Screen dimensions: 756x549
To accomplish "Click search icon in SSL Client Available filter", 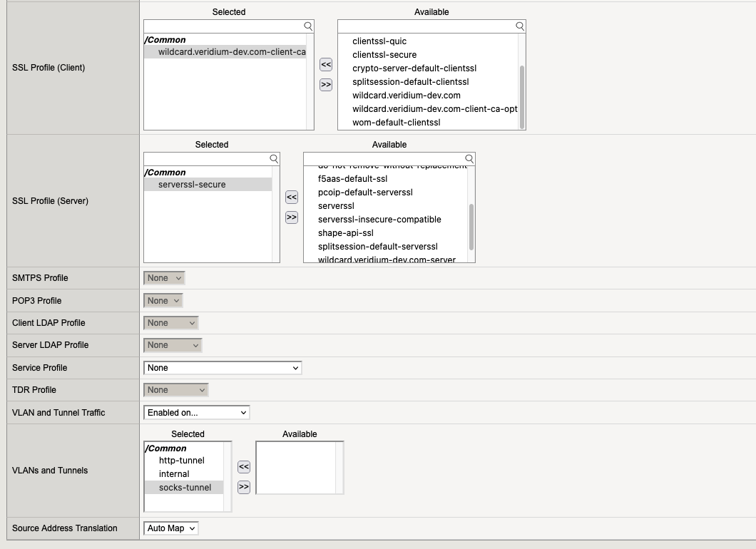I will pos(520,26).
